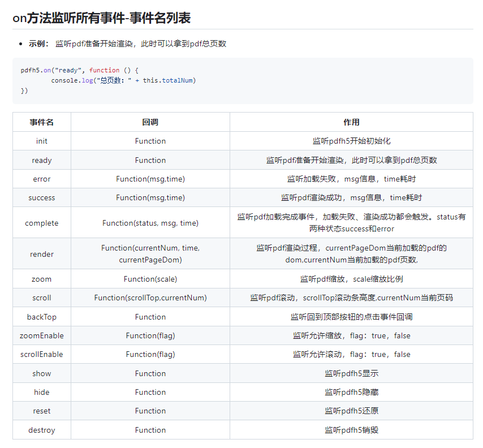The width and height of the screenshot is (483, 448).
Task: Click the pdfh5.on("ready") code line
Action: click(80, 70)
